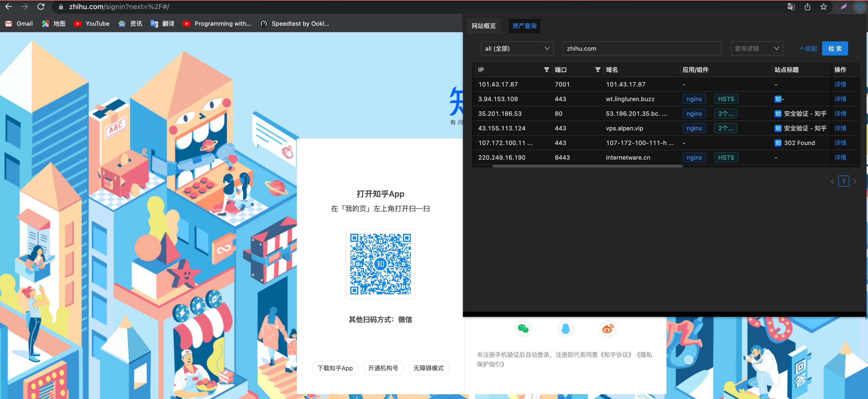Click the 端口 column filter icon

coord(597,69)
